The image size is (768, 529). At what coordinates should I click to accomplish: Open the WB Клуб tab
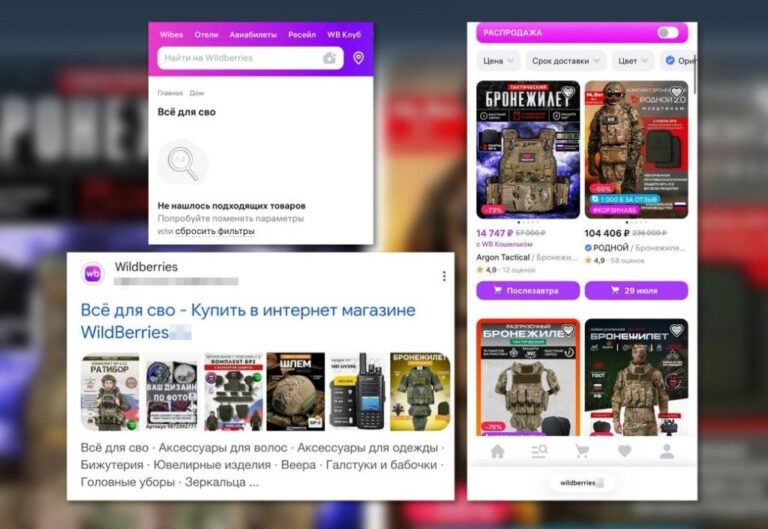pyautogui.click(x=344, y=35)
